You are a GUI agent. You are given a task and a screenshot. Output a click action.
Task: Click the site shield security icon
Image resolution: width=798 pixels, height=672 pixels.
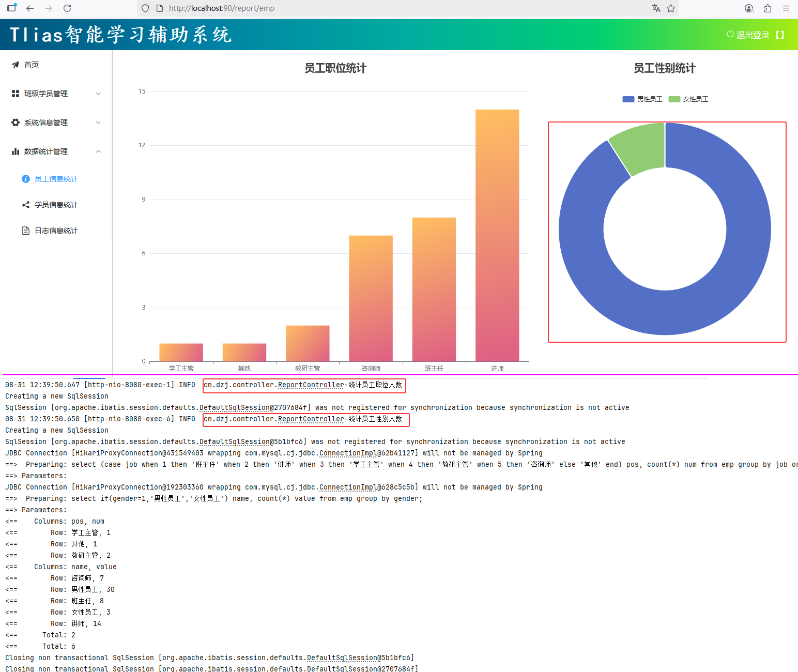click(x=145, y=8)
